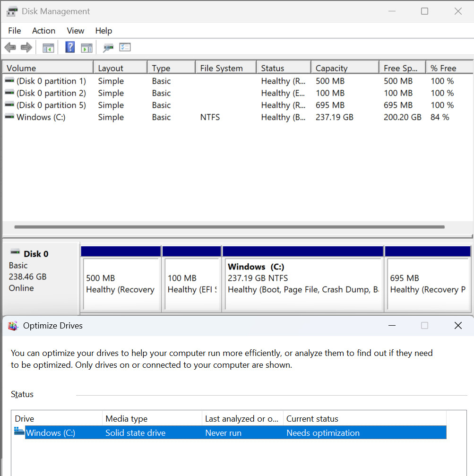Screen dimensions: 474x476
Task: Toggle the action pane toolbar icon
Action: [x=87, y=48]
